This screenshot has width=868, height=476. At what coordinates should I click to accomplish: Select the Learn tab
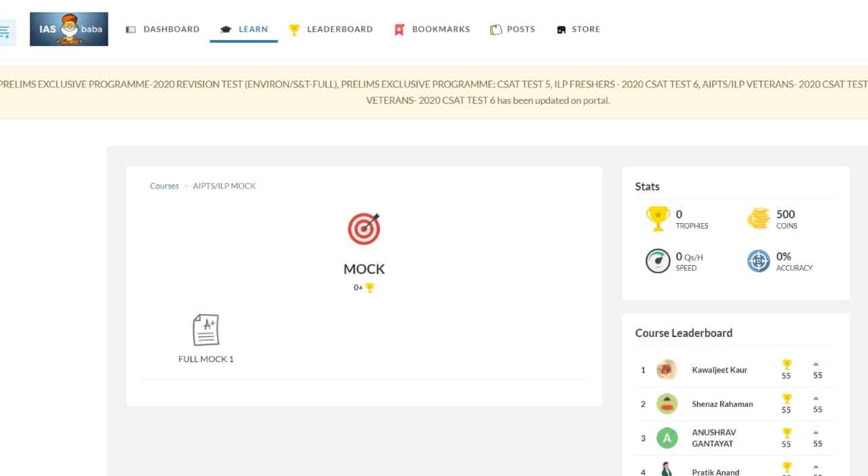coord(244,30)
